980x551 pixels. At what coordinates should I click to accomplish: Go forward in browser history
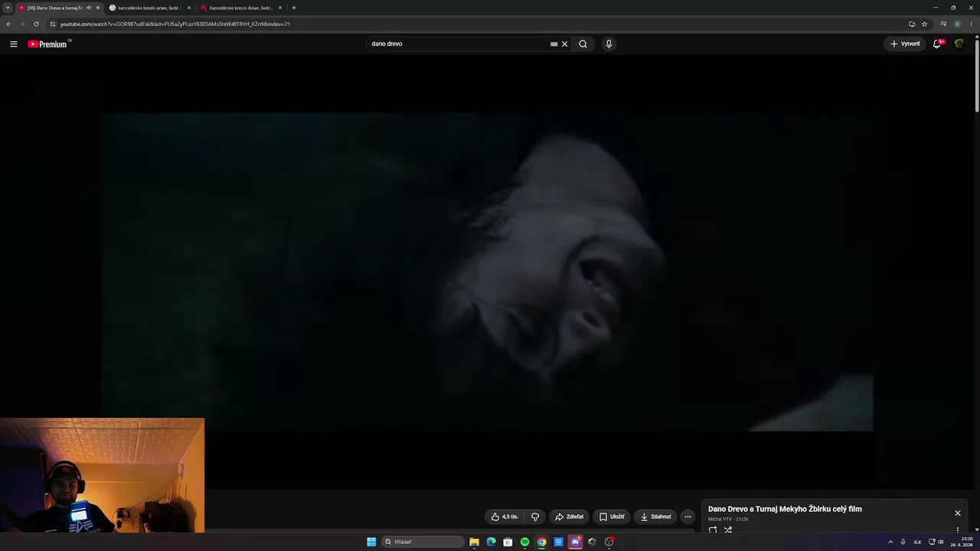(x=22, y=24)
